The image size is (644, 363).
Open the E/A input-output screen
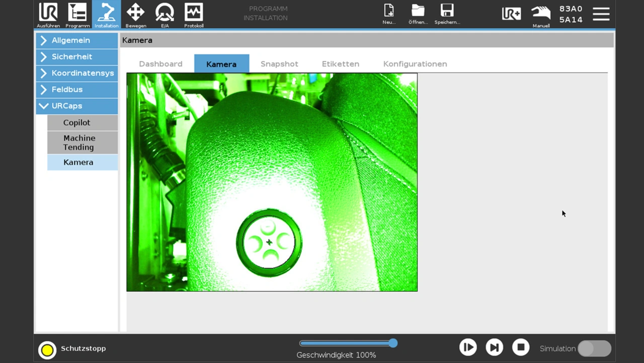click(x=165, y=15)
